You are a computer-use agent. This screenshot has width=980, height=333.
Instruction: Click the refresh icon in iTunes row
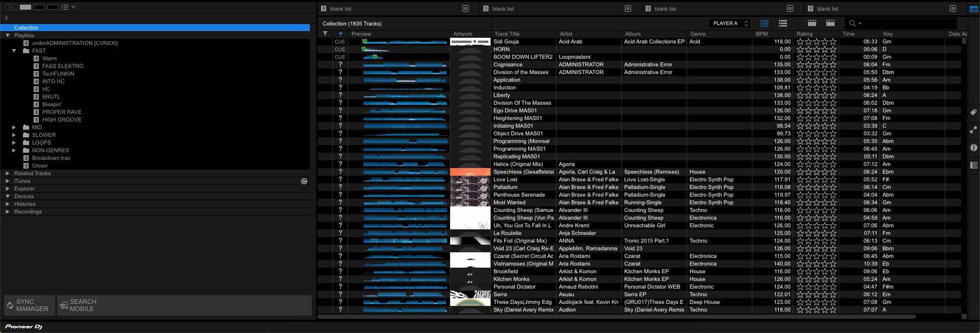[304, 181]
